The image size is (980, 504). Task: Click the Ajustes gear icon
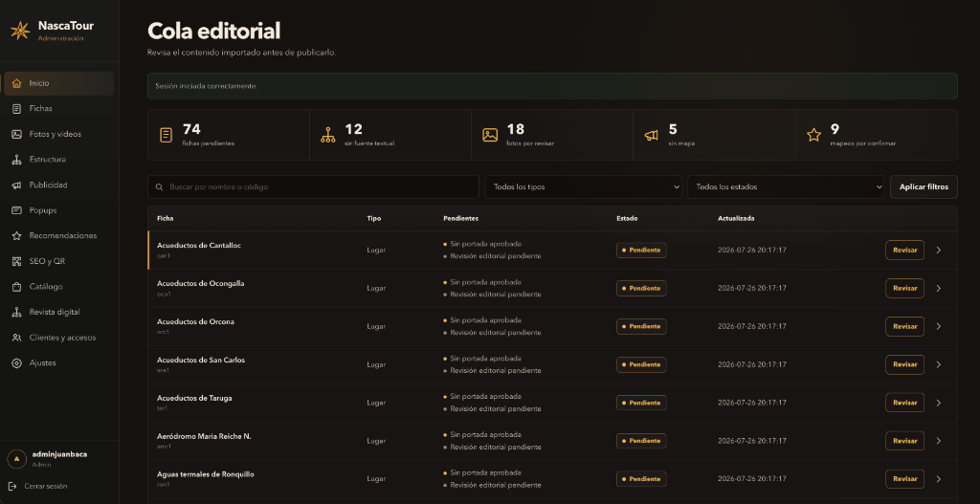(17, 362)
